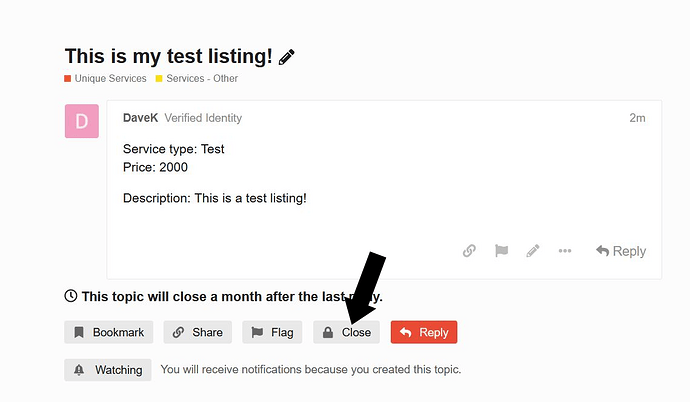This screenshot has height=402, width=690.
Task: Close the topic with lock button
Action: (346, 332)
